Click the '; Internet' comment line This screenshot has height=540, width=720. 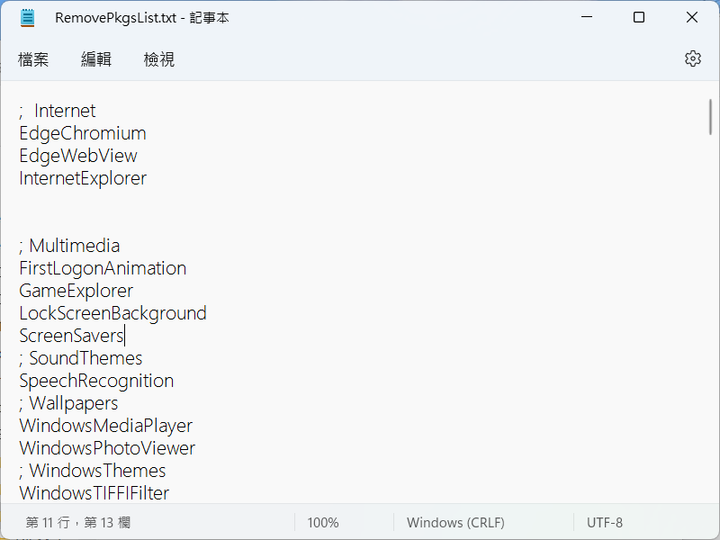pos(57,111)
